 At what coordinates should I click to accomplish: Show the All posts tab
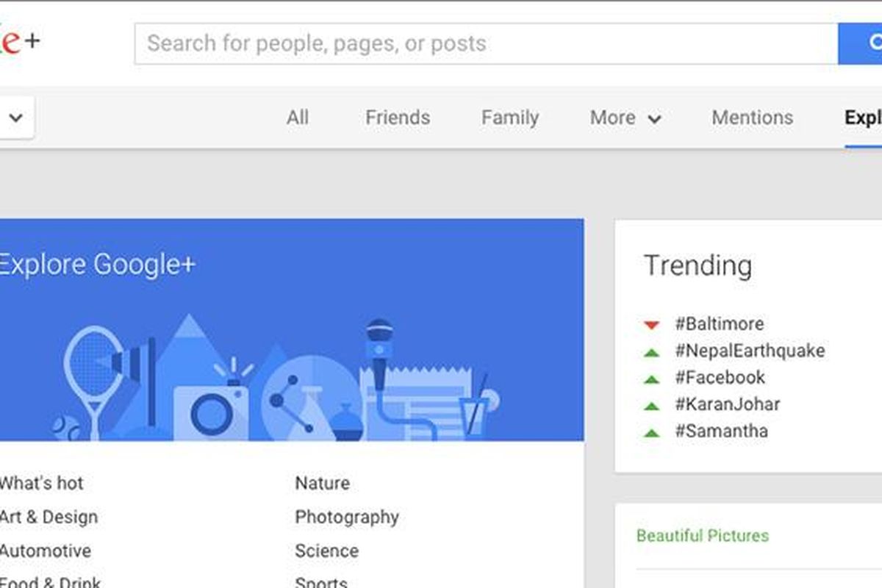coord(298,118)
